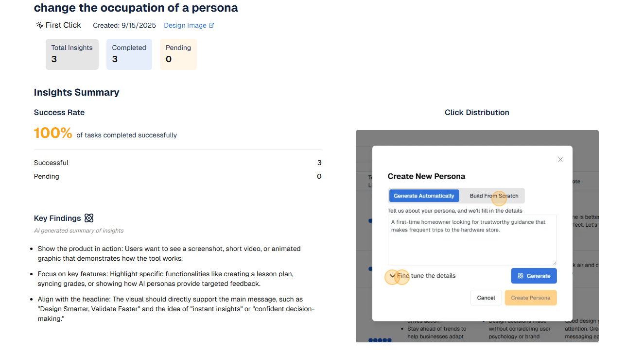This screenshot has width=644, height=351.
Task: Click the external link icon beside Design Image
Action: [x=211, y=25]
